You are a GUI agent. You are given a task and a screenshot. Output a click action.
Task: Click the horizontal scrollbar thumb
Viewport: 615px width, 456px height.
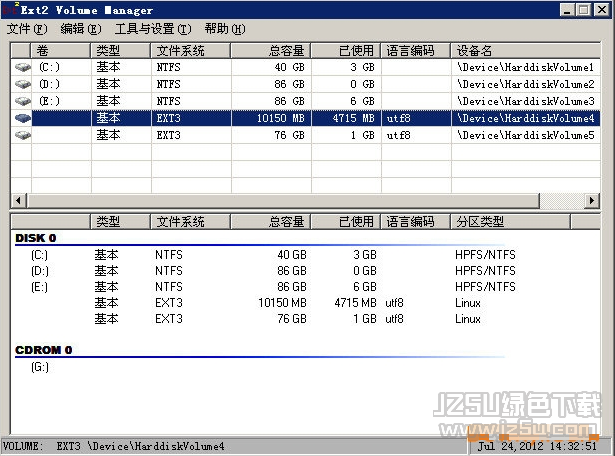tap(283, 201)
